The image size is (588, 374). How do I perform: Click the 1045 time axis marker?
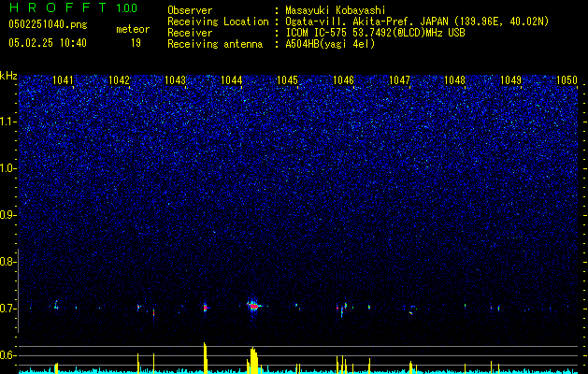click(x=287, y=79)
